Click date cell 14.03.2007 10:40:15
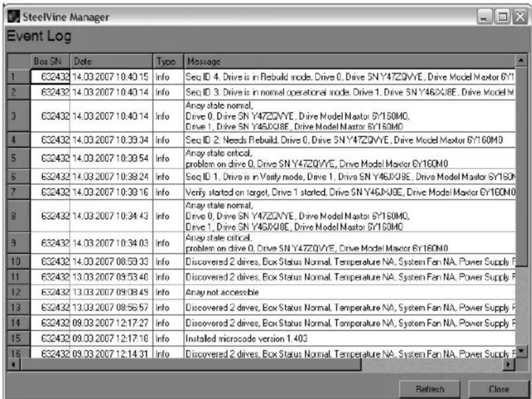 pos(111,77)
